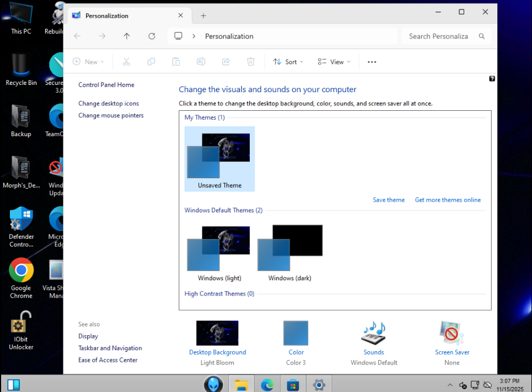The image size is (532, 392).
Task: Click See more ellipsis in toolbar
Action: pyautogui.click(x=372, y=62)
